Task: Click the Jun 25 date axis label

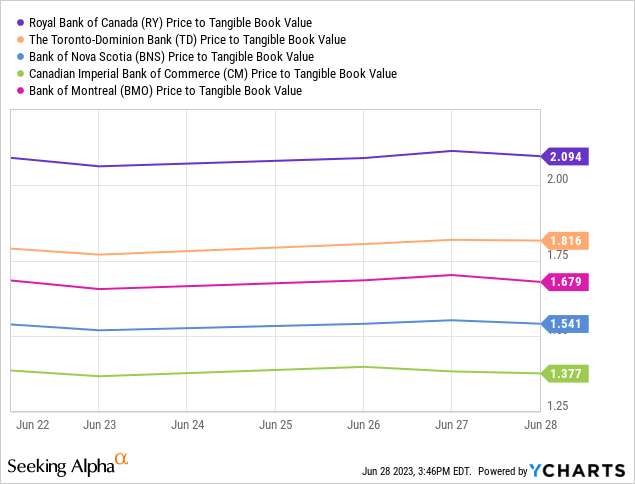Action: (275, 424)
